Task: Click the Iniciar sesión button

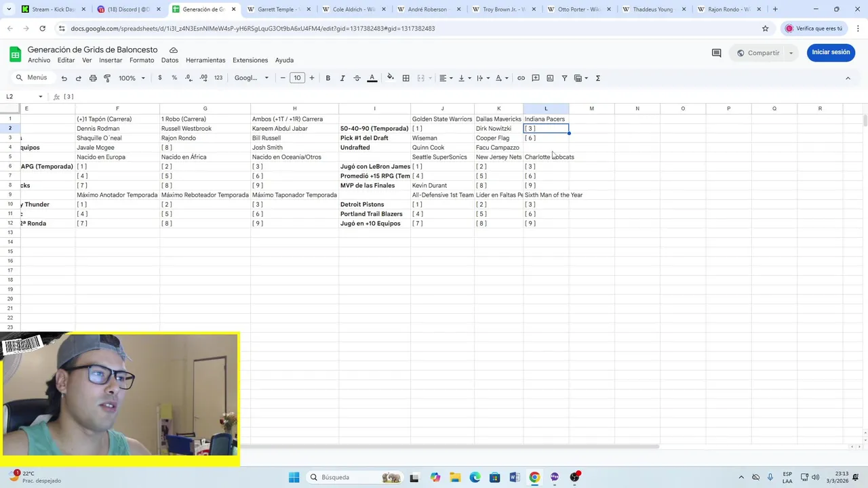Action: coord(831,52)
